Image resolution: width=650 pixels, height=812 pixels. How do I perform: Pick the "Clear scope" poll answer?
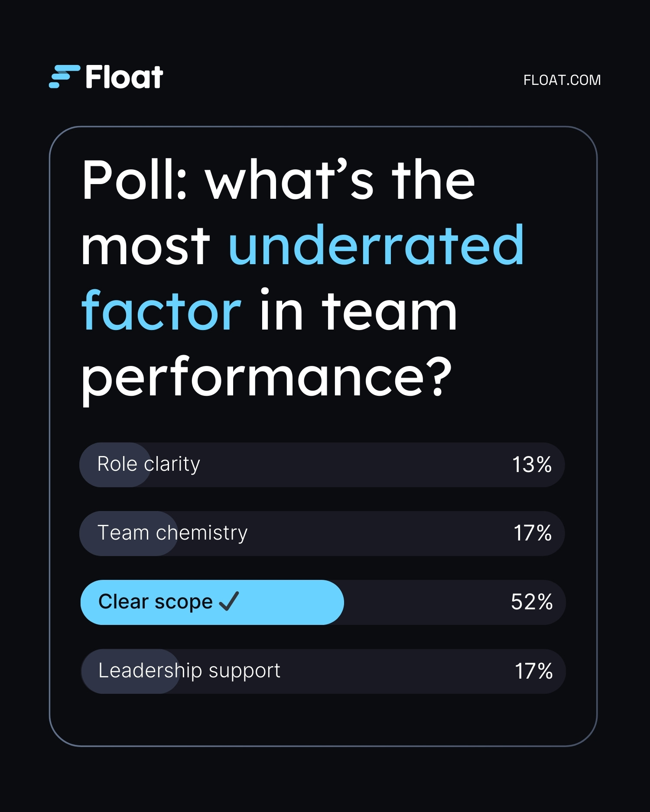coord(155,602)
